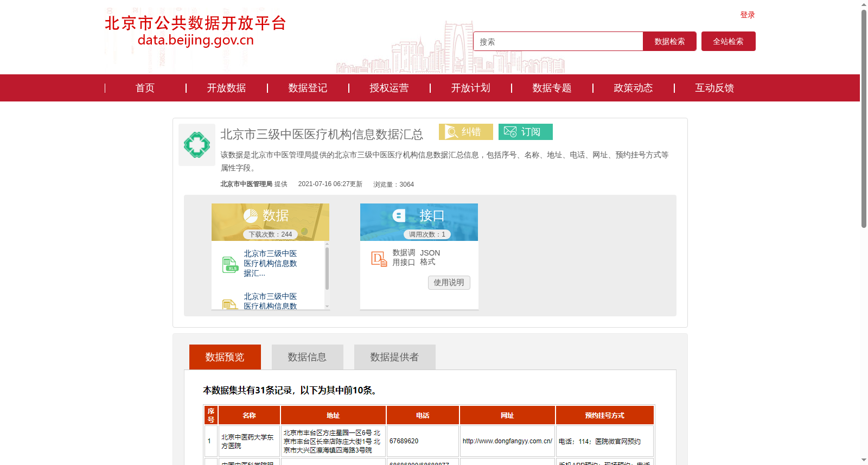Click the 数据检索 search button
This screenshot has width=868, height=465.
[x=669, y=41]
